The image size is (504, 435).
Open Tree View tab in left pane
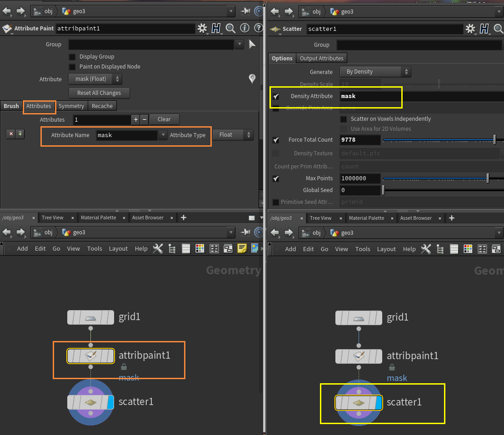click(53, 217)
